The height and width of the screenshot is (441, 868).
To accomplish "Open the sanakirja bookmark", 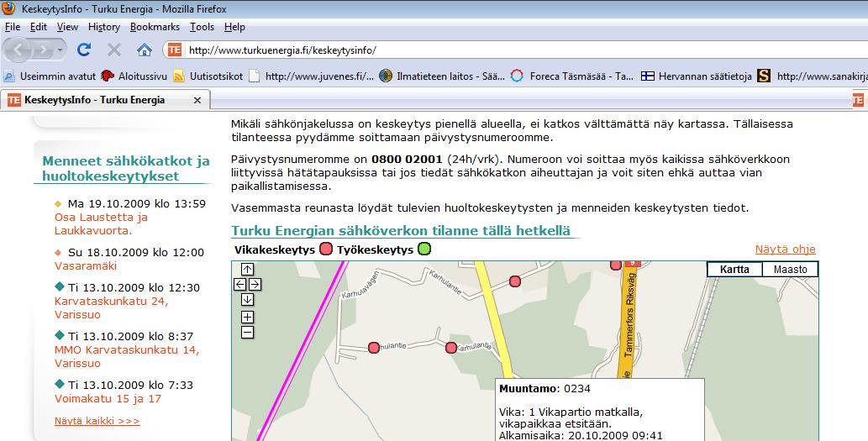I will (813, 76).
